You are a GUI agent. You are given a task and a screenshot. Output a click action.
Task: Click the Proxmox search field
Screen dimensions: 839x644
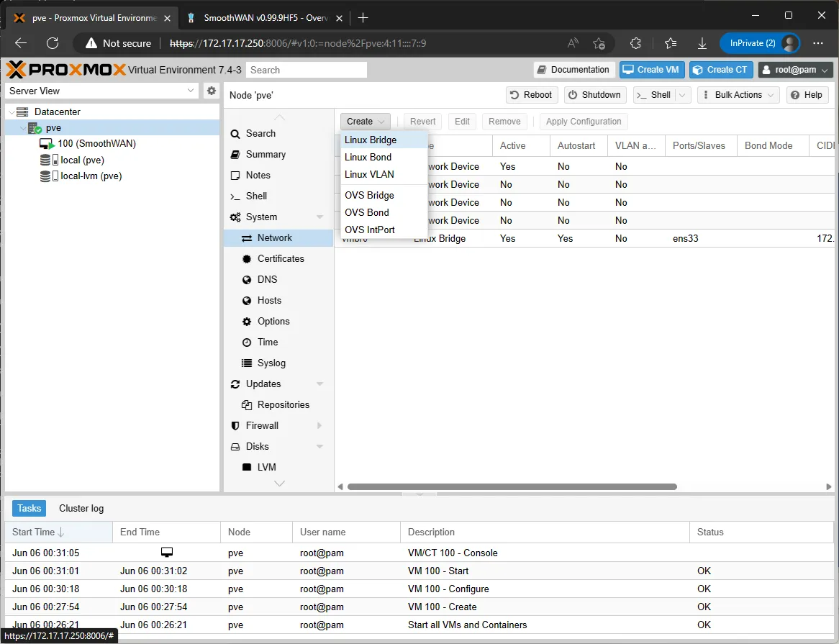(307, 70)
